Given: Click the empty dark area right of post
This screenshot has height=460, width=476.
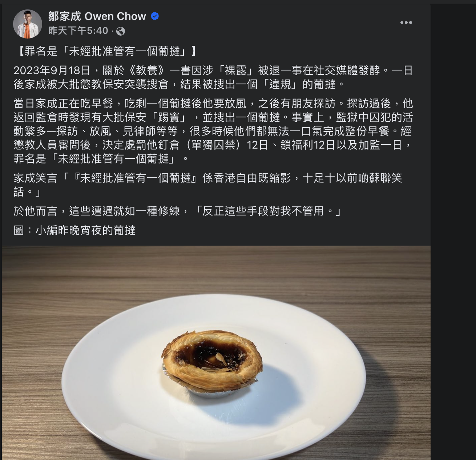Looking at the screenshot, I should tap(453, 218).
